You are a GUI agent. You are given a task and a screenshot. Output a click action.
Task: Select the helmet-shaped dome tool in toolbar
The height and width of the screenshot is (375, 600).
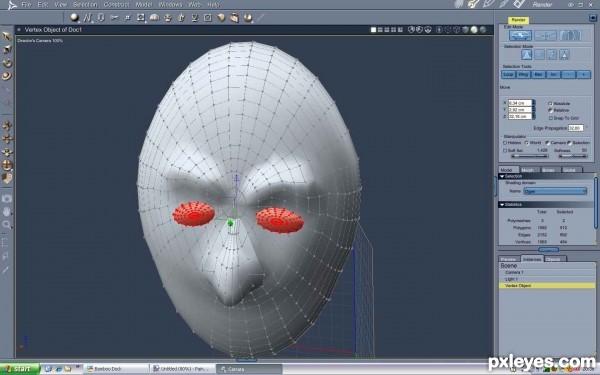(154, 17)
